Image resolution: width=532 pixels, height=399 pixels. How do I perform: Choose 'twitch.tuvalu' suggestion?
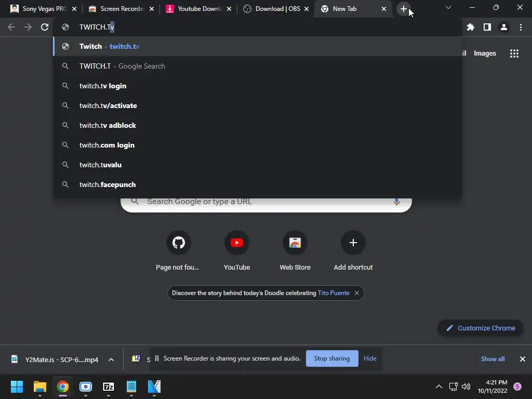pos(258,165)
